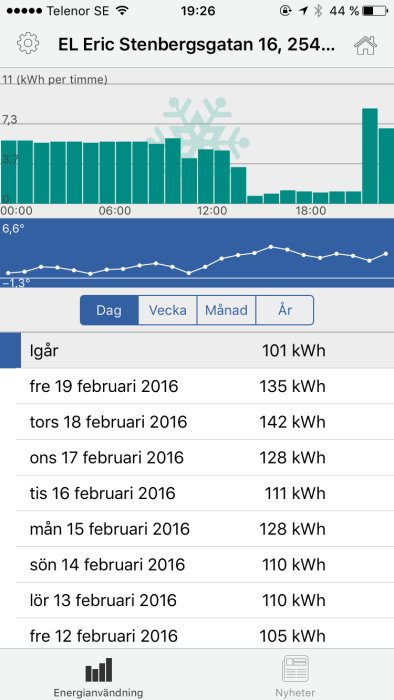Tap the home icon in header
Screen dimensions: 394x700
(365, 45)
